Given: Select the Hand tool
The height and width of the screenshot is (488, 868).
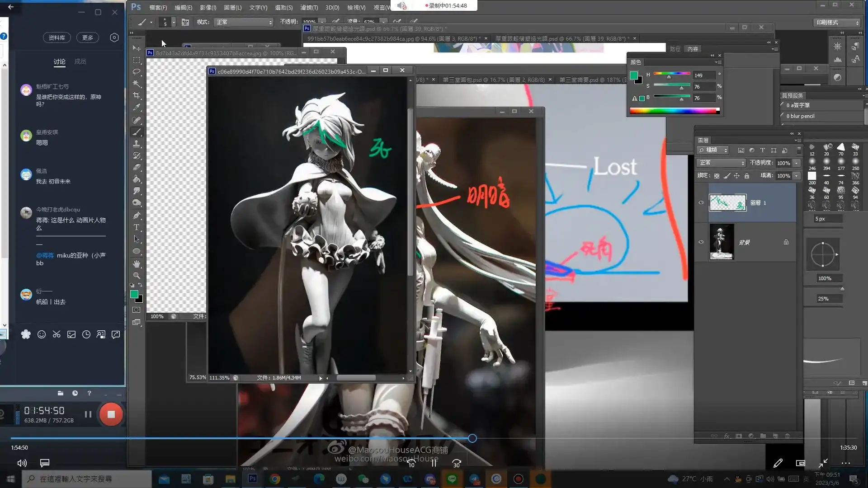Looking at the screenshot, I should (x=136, y=263).
